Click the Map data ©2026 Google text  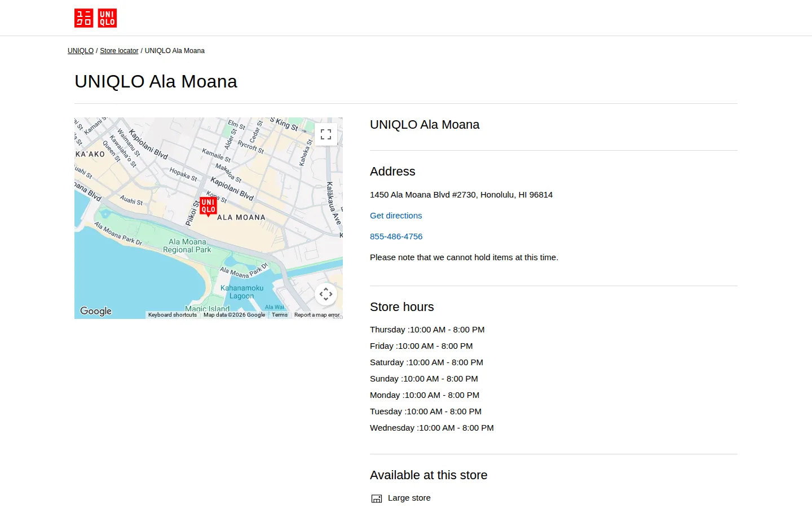(234, 315)
